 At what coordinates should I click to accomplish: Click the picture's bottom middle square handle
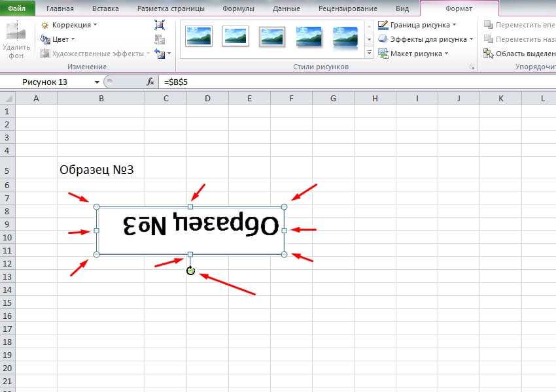[x=190, y=254]
